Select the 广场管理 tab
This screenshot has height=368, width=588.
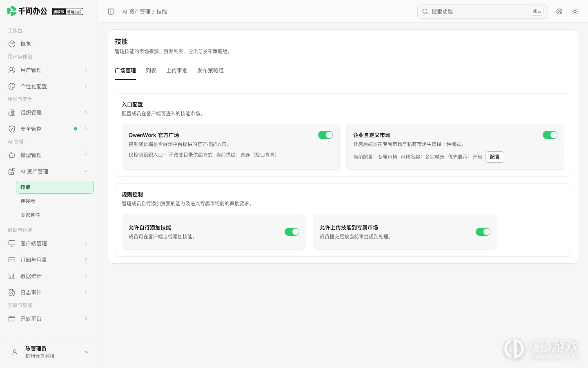(x=125, y=71)
